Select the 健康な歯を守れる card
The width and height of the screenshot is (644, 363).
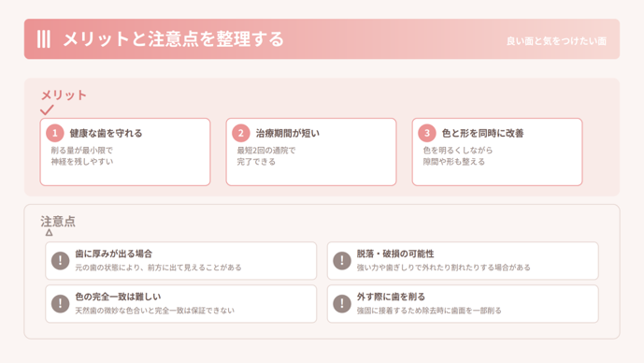125,152
